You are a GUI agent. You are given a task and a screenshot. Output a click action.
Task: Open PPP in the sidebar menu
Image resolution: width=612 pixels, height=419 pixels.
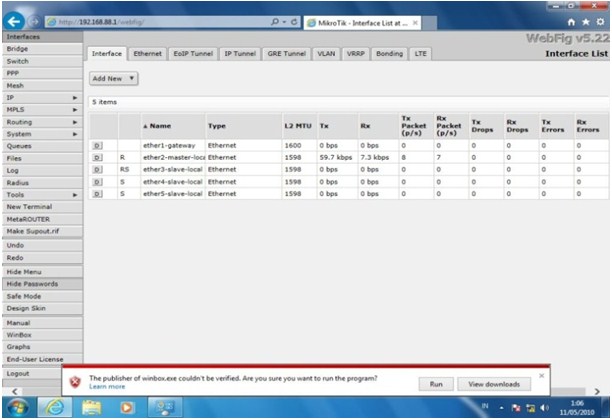[42, 73]
